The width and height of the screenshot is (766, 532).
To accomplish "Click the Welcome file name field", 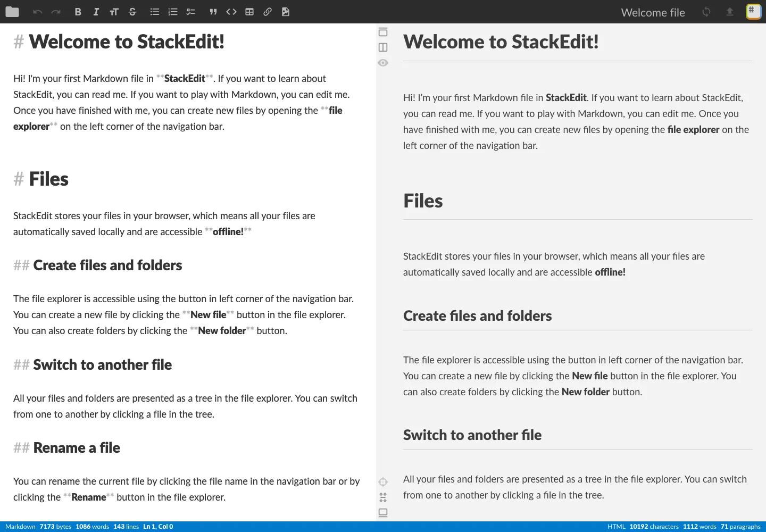I will point(653,12).
